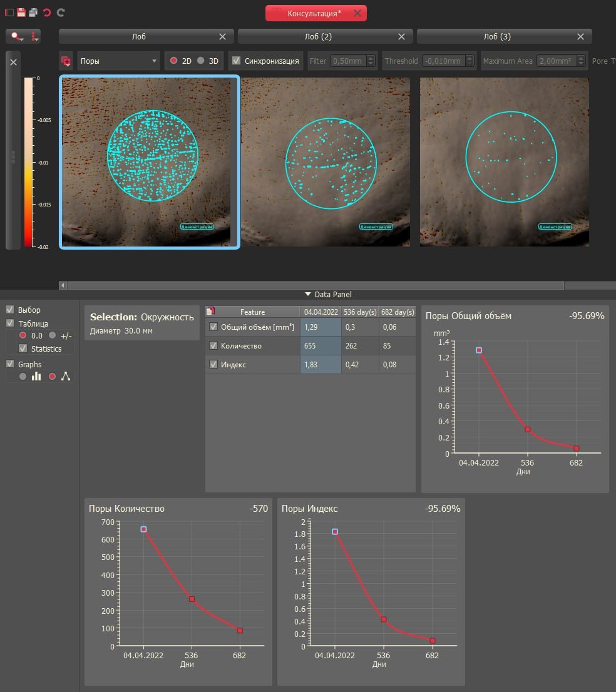Switch to the Лоб tab
Viewport: 616px width, 692px height.
(138, 37)
